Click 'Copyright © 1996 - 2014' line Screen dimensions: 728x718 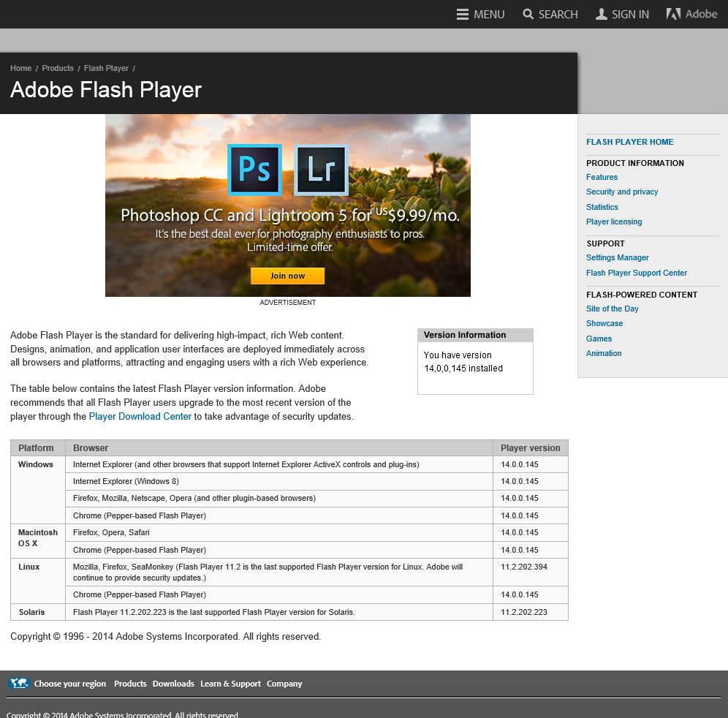tap(165, 637)
